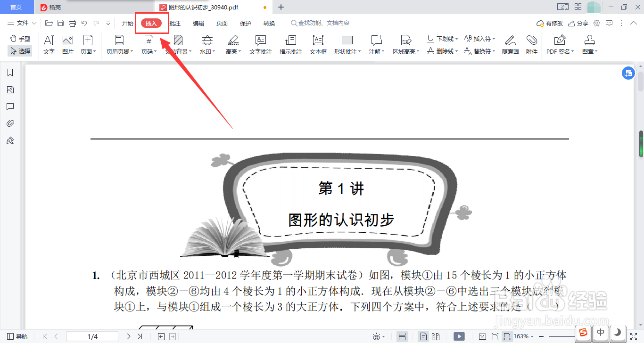Switch to the 开始 ribbon tab
The image size is (644, 343).
128,23
